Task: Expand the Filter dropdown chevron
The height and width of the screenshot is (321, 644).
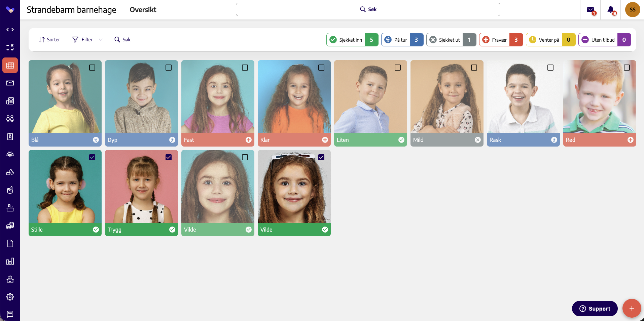Action: coord(101,40)
